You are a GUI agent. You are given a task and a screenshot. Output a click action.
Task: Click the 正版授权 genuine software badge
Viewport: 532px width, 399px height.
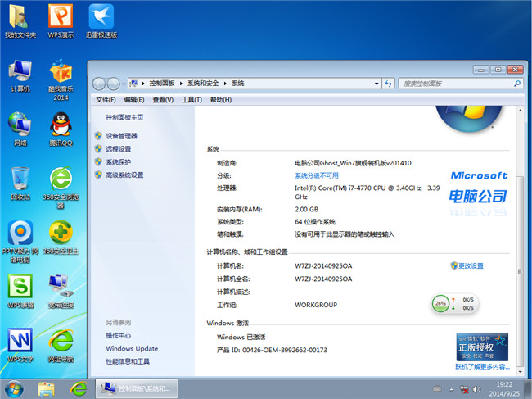pyautogui.click(x=482, y=347)
